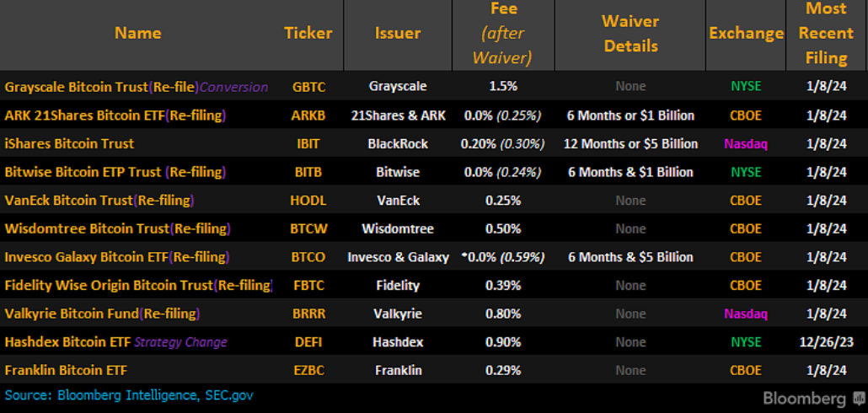Select the Exchange column header
This screenshot has width=868, height=413.
[x=746, y=34]
